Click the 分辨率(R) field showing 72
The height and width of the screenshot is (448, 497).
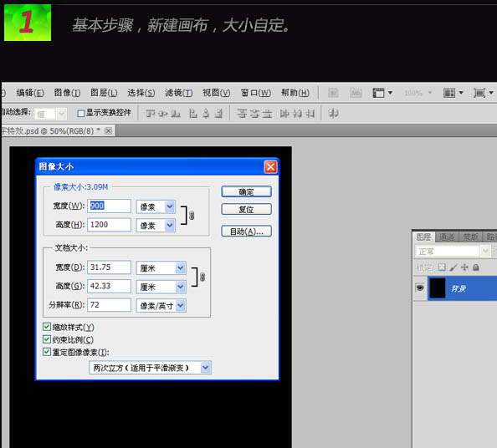pyautogui.click(x=109, y=304)
